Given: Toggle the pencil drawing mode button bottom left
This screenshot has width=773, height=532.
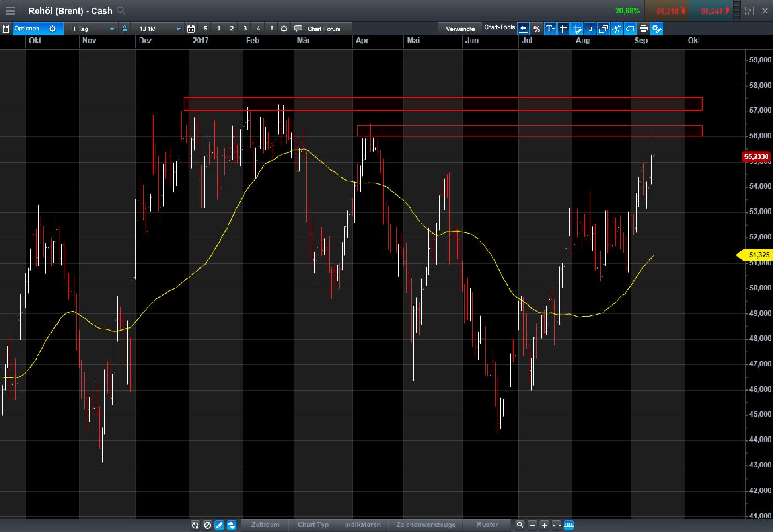Looking at the screenshot, I should click(219, 525).
